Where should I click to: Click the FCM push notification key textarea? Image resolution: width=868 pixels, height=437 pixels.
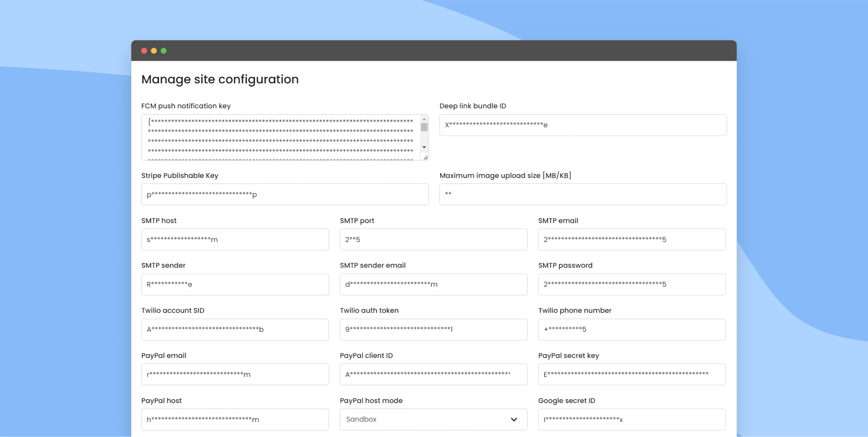[x=285, y=137]
